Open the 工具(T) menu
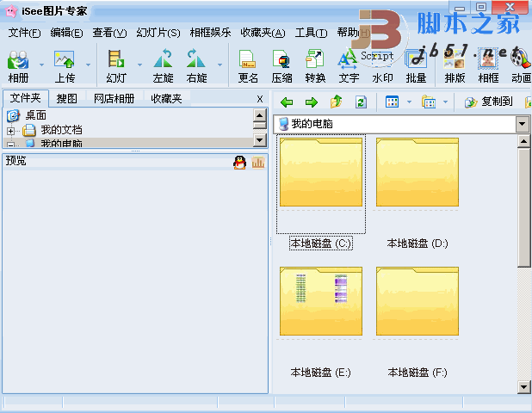532x413 pixels. click(x=311, y=33)
